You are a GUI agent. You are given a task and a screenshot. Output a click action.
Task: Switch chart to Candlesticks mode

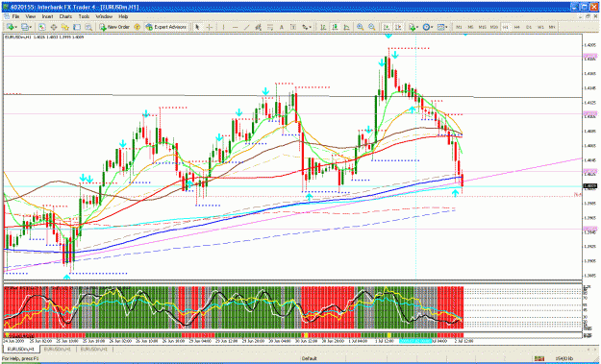335,27
